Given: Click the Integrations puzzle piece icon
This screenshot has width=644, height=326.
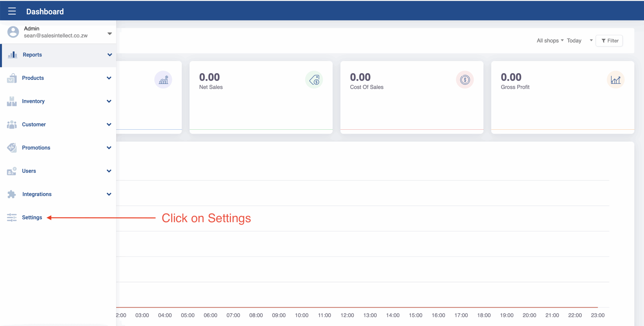Looking at the screenshot, I should tap(12, 194).
